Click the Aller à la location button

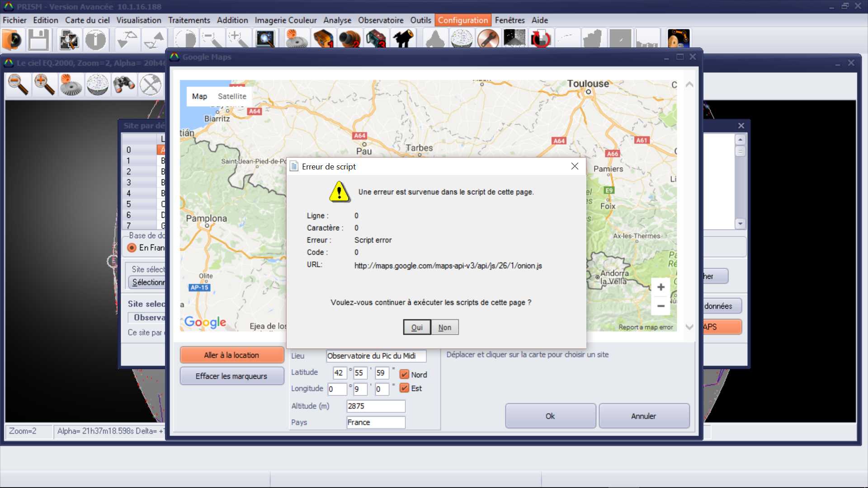click(x=231, y=355)
